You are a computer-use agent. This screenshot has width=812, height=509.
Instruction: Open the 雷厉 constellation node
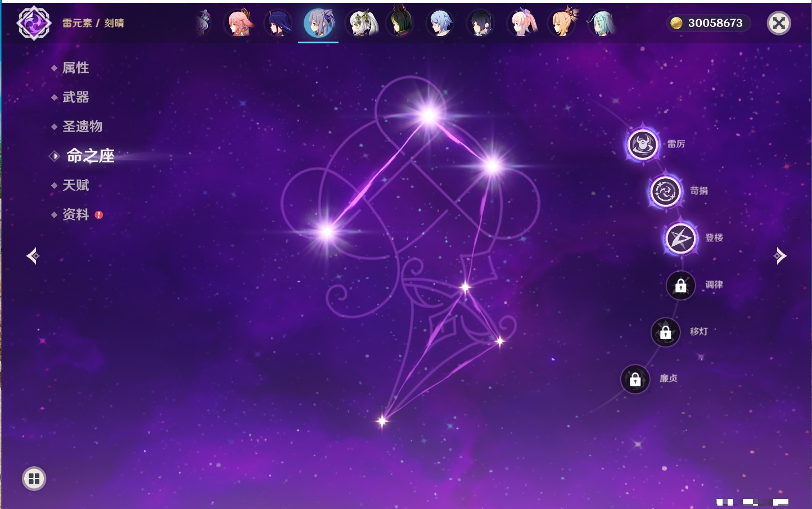(643, 145)
